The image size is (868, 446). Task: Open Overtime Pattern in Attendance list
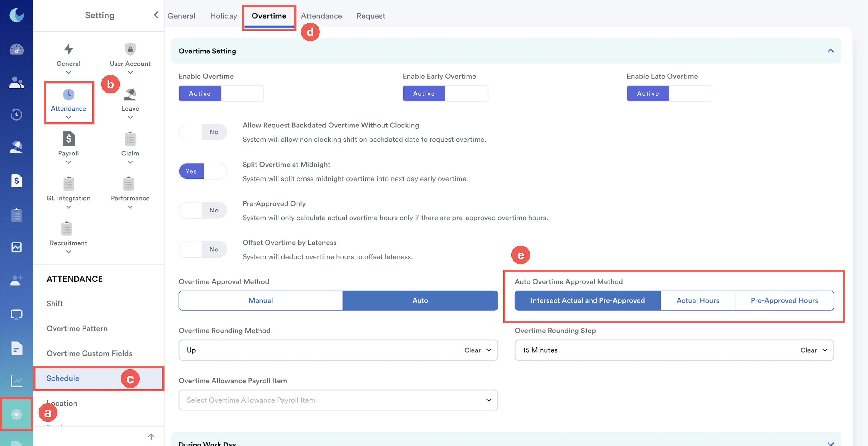[x=77, y=328]
